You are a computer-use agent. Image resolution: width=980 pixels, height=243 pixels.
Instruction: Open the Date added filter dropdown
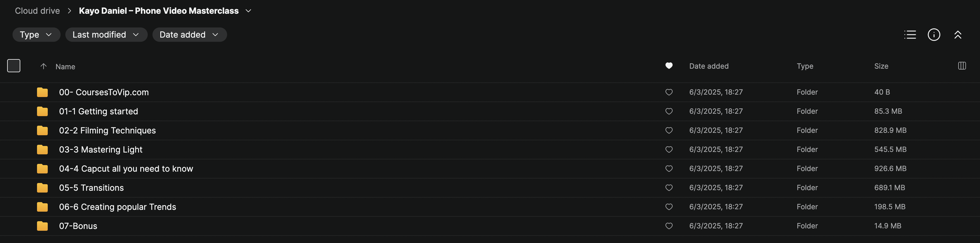(x=189, y=35)
